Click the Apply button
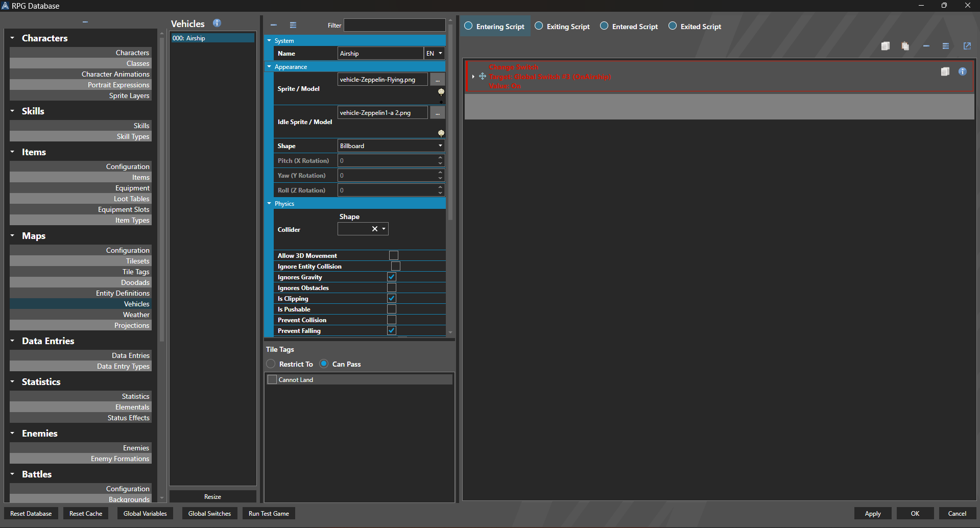 tap(872, 514)
